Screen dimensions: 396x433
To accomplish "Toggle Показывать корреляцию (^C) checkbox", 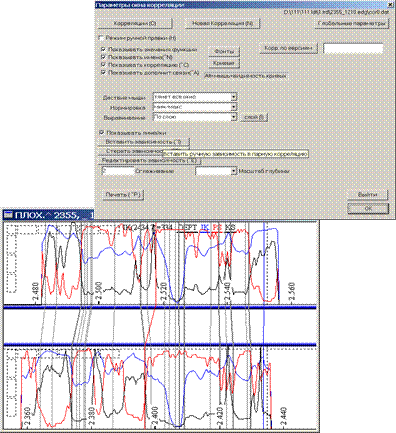I will point(103,65).
